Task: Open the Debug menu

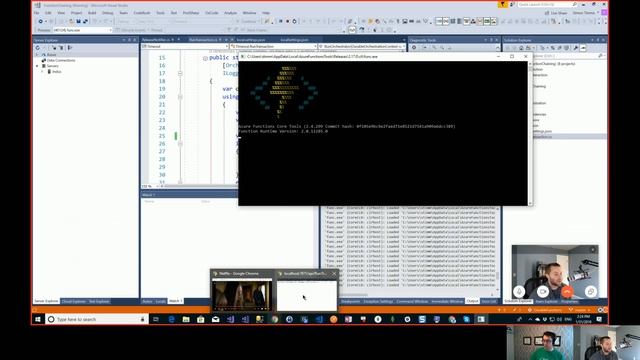Action: click(107, 13)
